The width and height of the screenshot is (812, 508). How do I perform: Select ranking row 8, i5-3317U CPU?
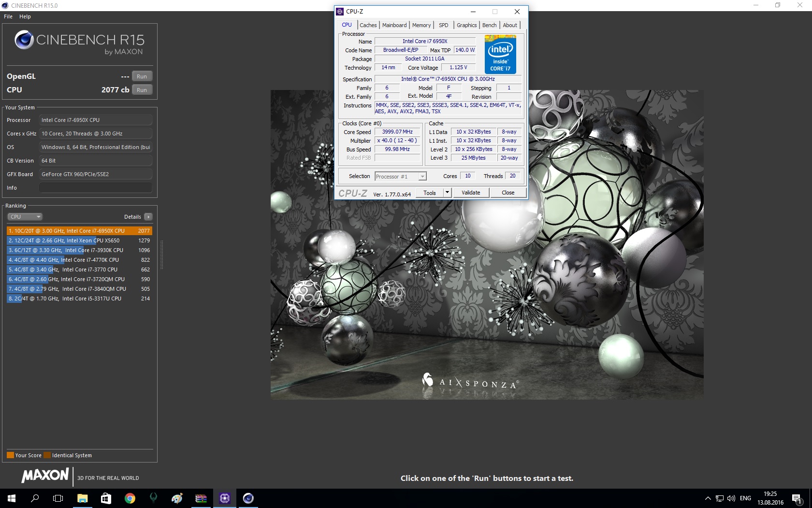[x=79, y=299]
